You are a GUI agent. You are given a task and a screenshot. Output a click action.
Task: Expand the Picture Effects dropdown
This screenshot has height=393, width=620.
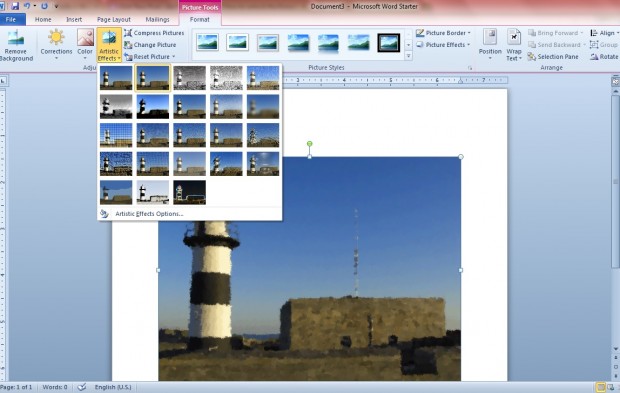click(x=443, y=45)
